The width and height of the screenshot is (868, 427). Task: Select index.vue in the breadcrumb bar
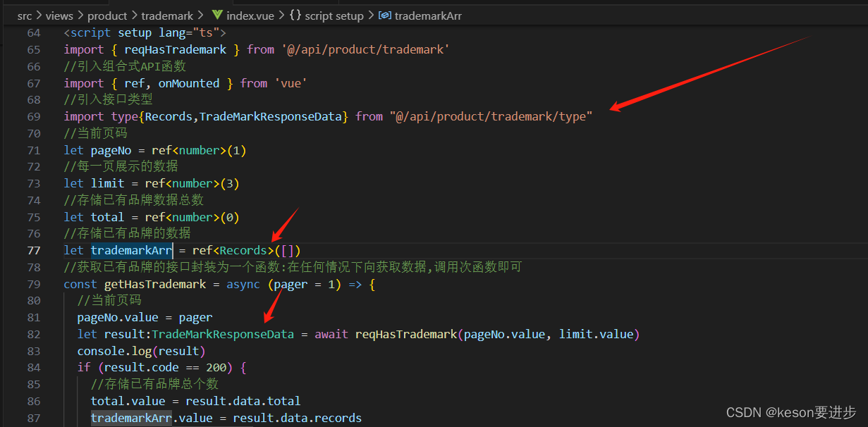pos(251,15)
